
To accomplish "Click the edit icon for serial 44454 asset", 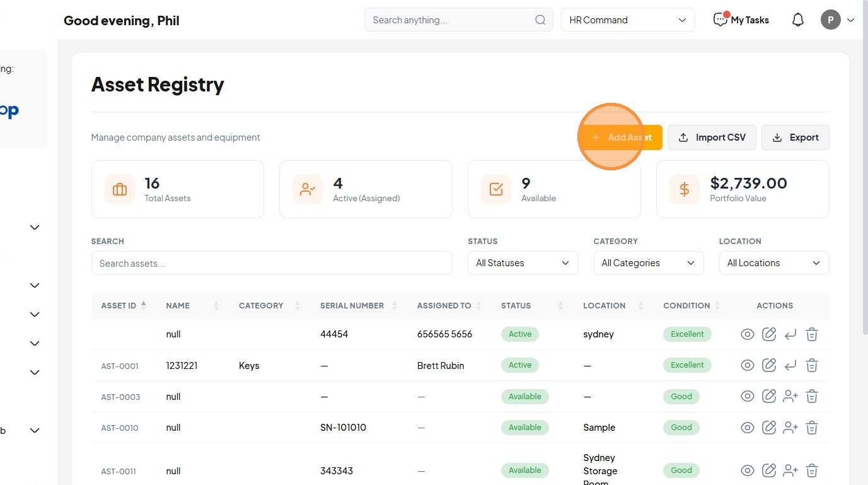I will coord(769,334).
